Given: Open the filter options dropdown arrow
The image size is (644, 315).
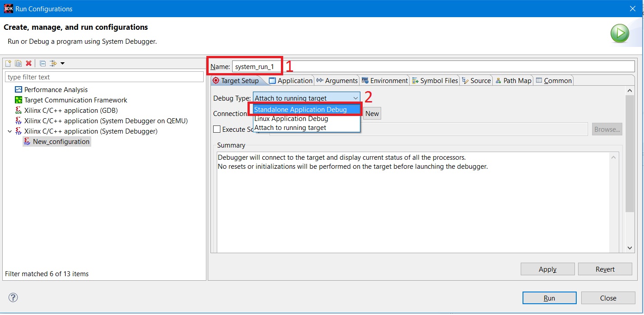Looking at the screenshot, I should coord(62,63).
